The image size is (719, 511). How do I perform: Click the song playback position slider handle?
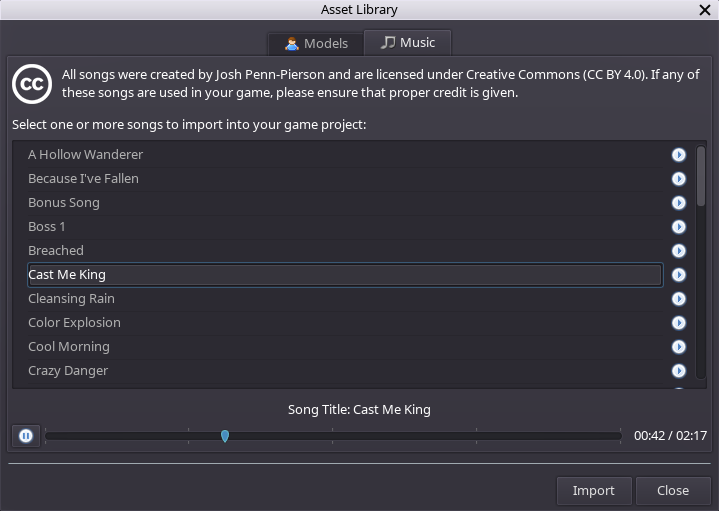pyautogui.click(x=225, y=436)
